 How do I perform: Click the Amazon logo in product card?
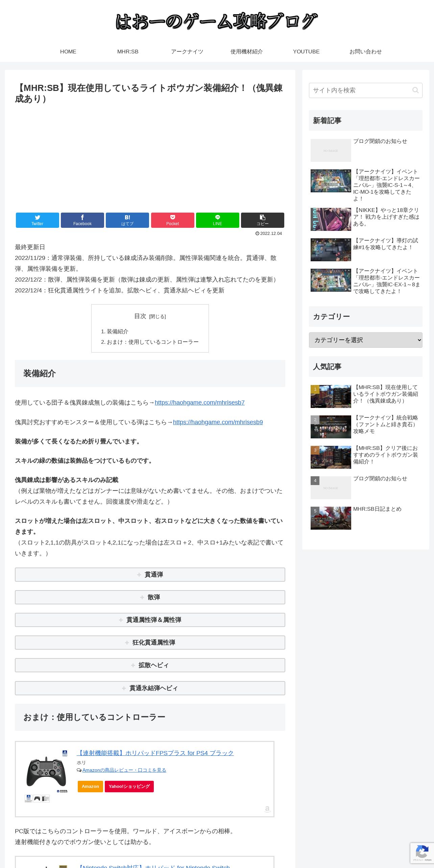pyautogui.click(x=267, y=809)
